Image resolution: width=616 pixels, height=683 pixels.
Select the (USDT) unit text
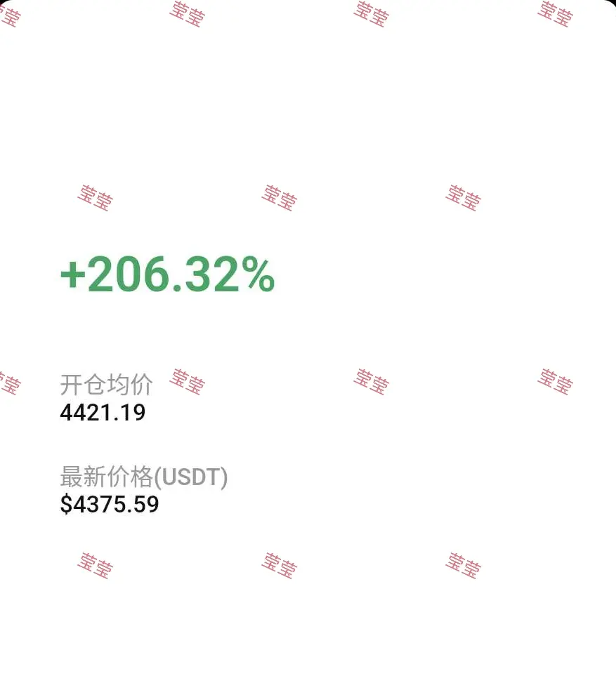190,477
